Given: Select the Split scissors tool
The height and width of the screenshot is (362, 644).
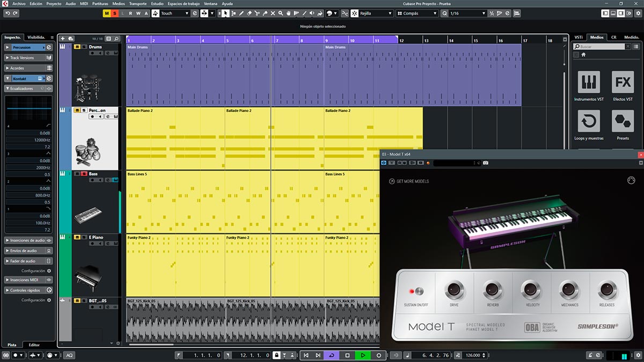Looking at the screenshot, I should [x=257, y=13].
